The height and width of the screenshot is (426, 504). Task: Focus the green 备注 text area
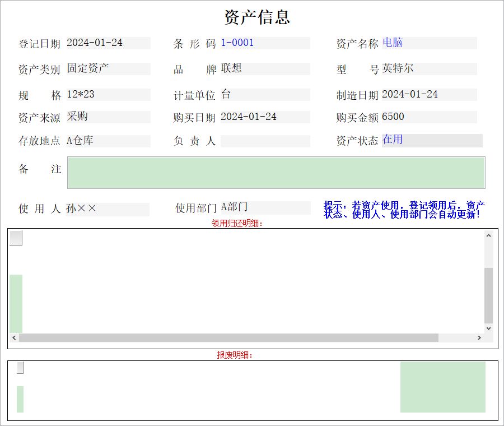point(276,173)
